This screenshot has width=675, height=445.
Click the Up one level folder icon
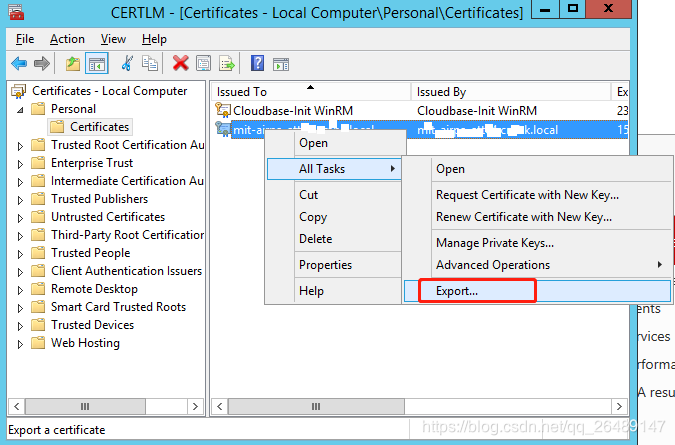[x=73, y=64]
